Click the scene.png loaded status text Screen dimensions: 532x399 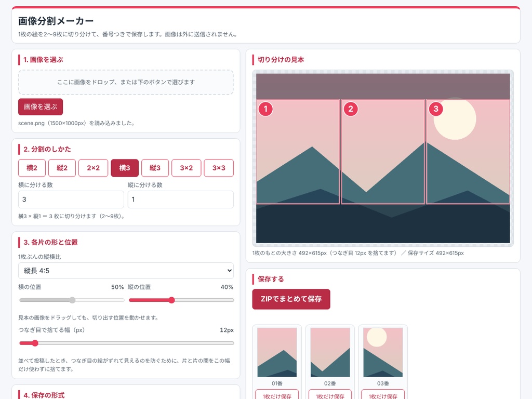[x=76, y=123]
